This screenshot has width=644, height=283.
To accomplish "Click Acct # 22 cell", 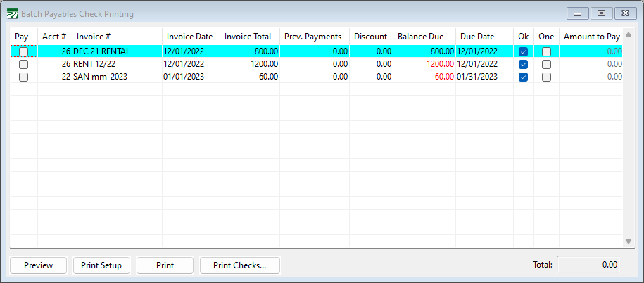I will tap(55, 77).
